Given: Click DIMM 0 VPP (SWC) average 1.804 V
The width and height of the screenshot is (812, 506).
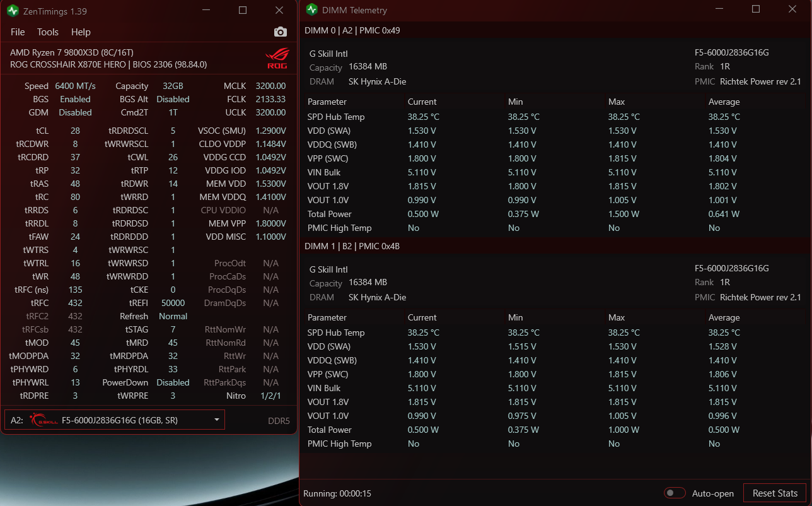Looking at the screenshot, I should (x=722, y=158).
